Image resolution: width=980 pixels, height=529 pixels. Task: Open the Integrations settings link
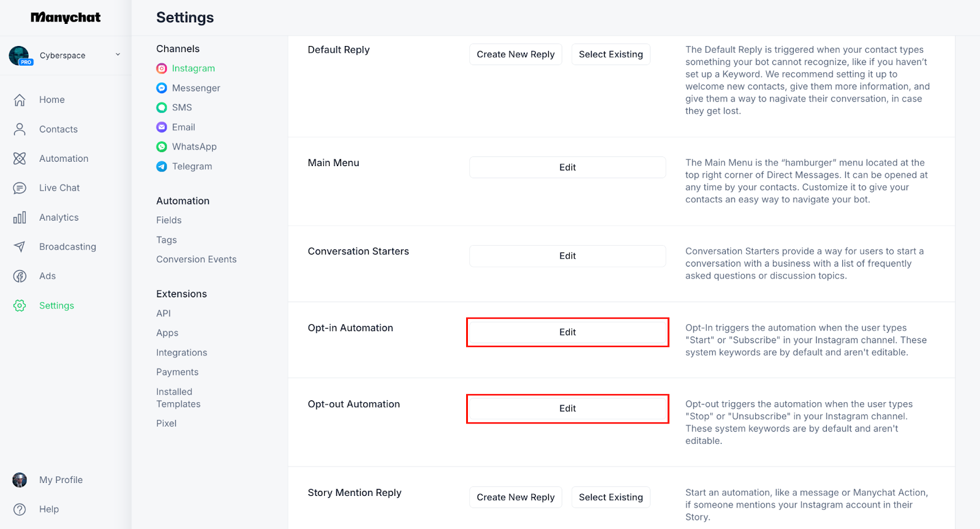click(181, 352)
